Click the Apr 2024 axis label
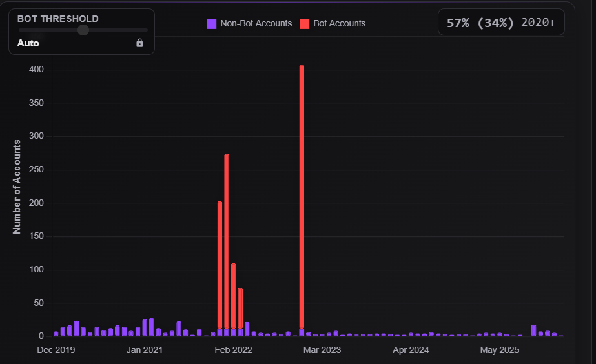Image resolution: width=596 pixels, height=364 pixels. (411, 350)
